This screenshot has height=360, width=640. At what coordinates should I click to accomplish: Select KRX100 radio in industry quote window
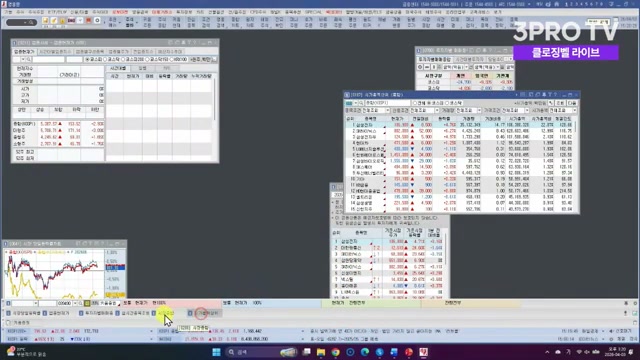point(171,60)
